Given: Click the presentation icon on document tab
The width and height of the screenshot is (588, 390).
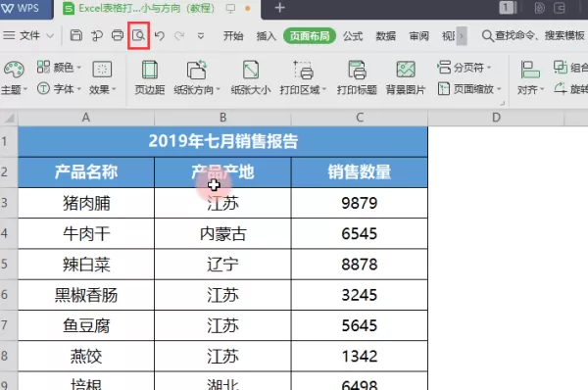Looking at the screenshot, I should (x=230, y=8).
